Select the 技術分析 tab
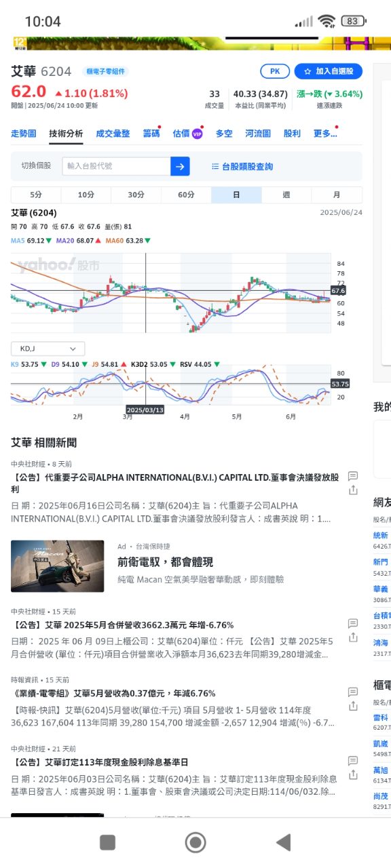The height and width of the screenshot is (868, 391). click(66, 134)
